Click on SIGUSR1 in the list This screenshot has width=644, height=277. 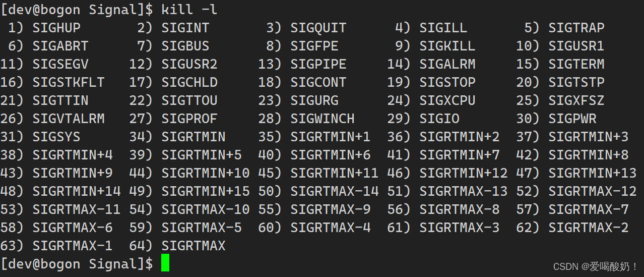576,46
